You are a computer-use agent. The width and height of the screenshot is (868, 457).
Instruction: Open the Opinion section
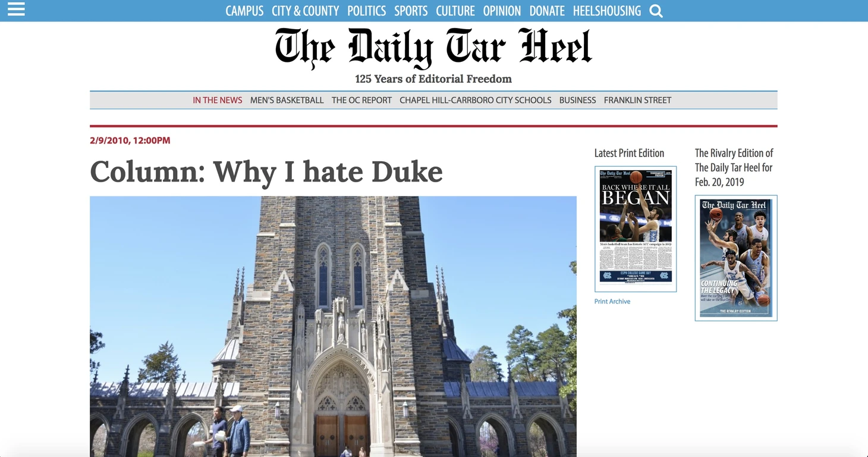click(x=502, y=11)
